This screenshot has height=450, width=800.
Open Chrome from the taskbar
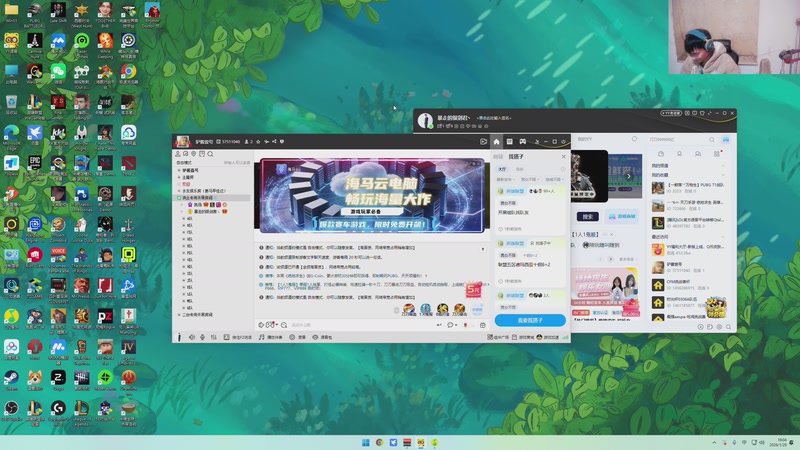coord(380,442)
